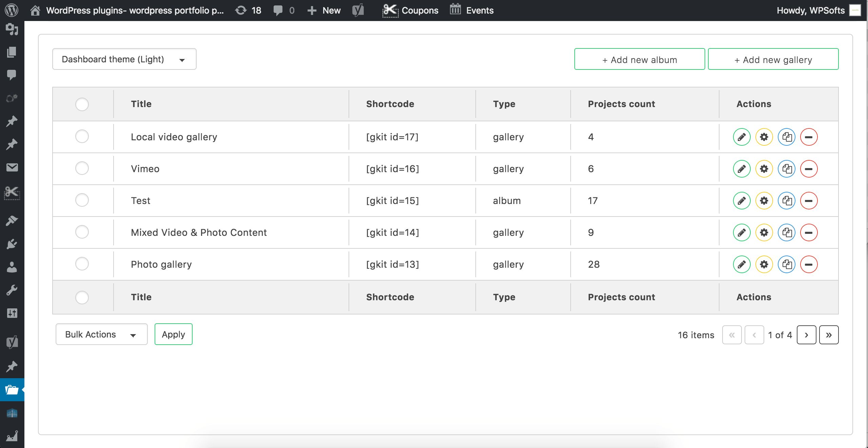Screen dimensions: 868x448
Task: Edit the Vimeo gallery using the pencil icon
Action: 742,168
